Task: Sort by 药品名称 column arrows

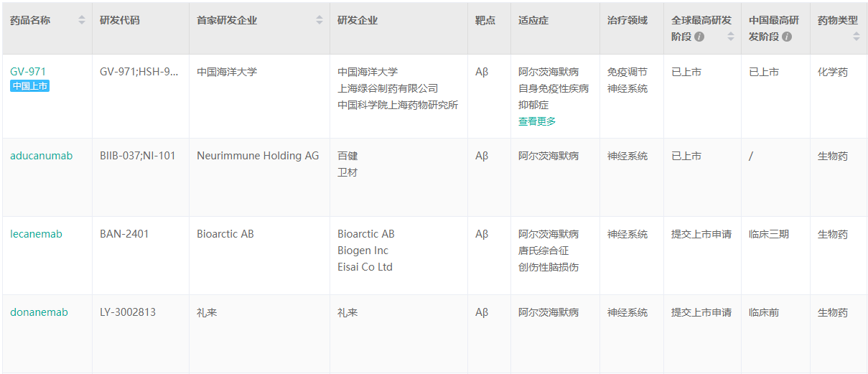Action: click(x=82, y=20)
